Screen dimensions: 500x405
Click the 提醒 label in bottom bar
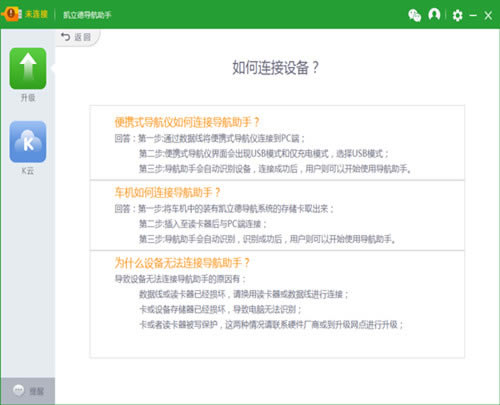(x=37, y=391)
